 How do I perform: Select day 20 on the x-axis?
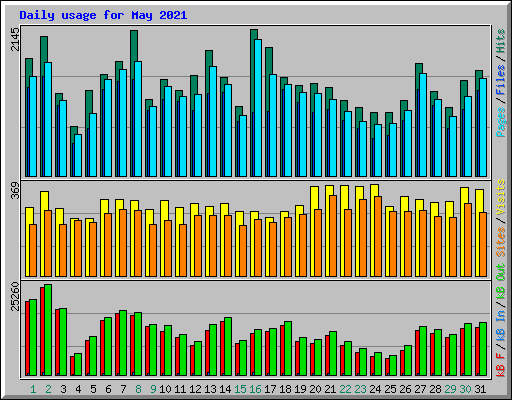[x=315, y=389]
